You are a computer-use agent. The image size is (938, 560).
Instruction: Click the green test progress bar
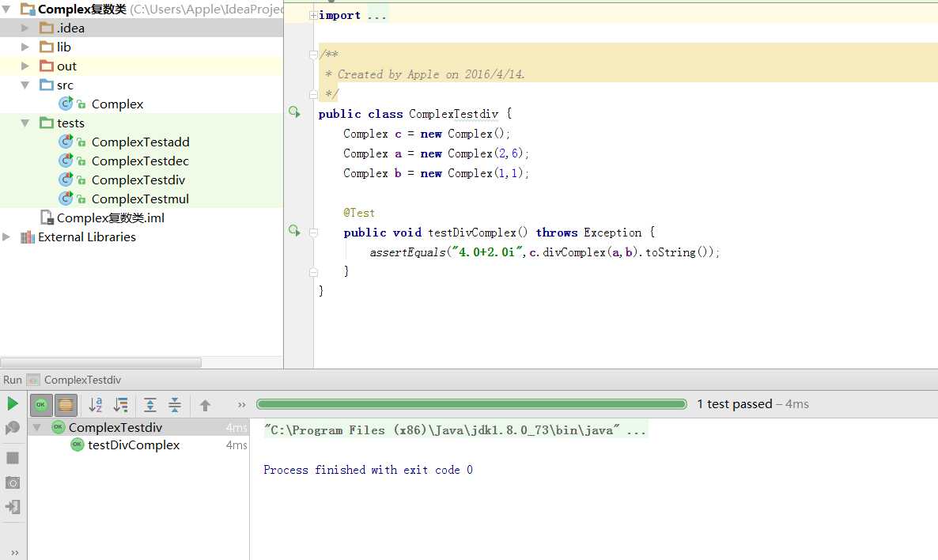click(471, 404)
